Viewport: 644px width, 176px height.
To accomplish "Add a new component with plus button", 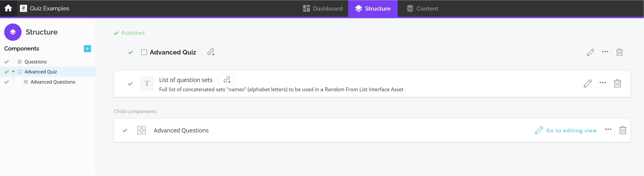I will click(87, 48).
